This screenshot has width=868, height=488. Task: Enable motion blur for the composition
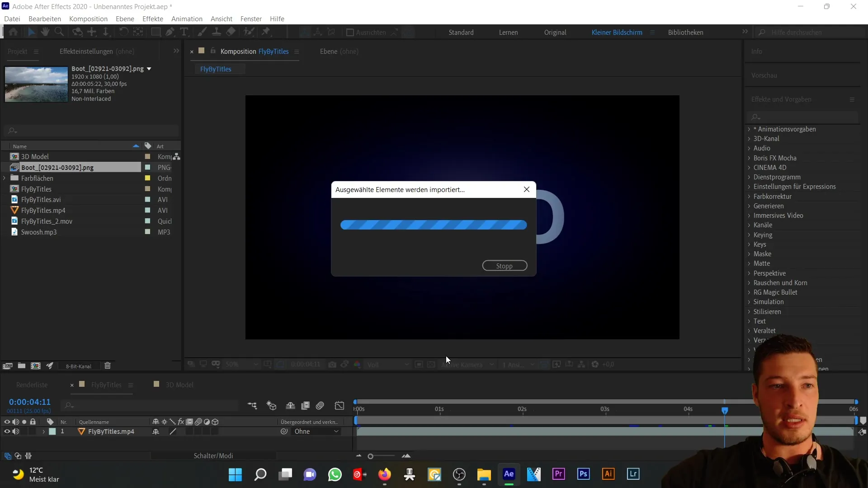320,406
